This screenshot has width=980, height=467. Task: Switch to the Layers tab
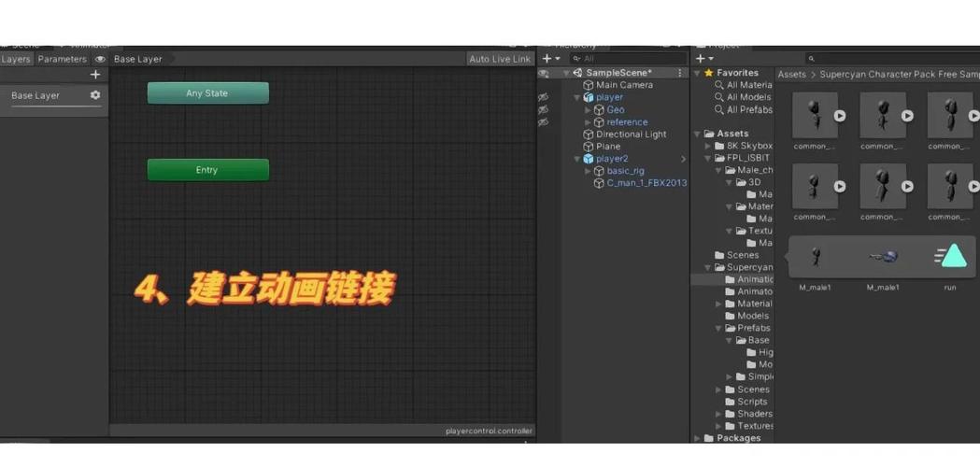(15, 59)
